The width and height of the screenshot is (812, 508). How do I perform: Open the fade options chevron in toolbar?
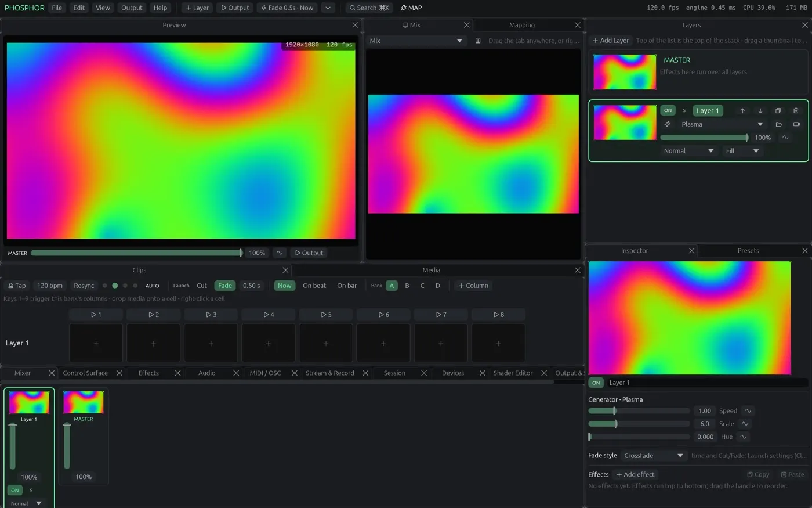coord(328,8)
